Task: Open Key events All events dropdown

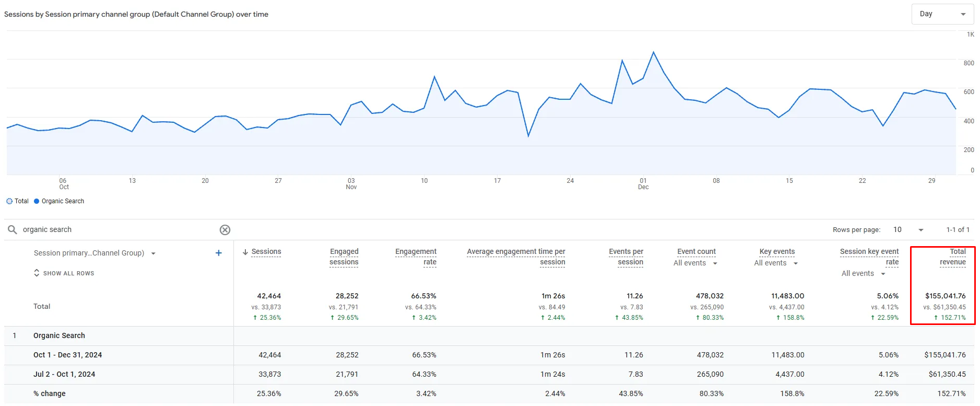Action: [776, 263]
